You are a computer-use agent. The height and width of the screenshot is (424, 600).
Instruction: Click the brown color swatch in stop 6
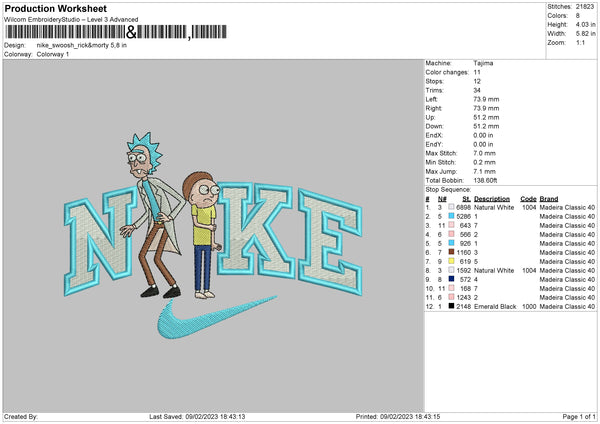pyautogui.click(x=453, y=252)
